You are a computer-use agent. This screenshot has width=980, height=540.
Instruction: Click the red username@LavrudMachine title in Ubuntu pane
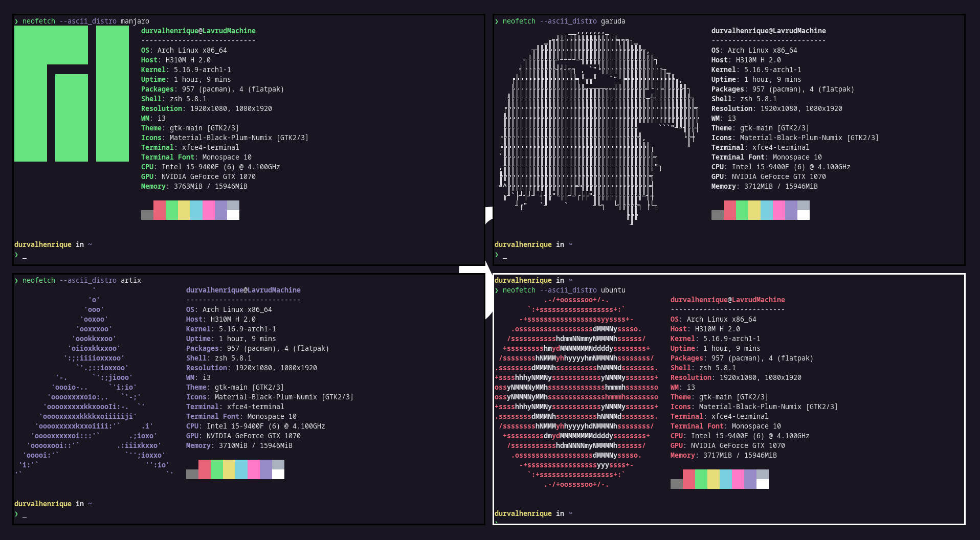[727, 300]
